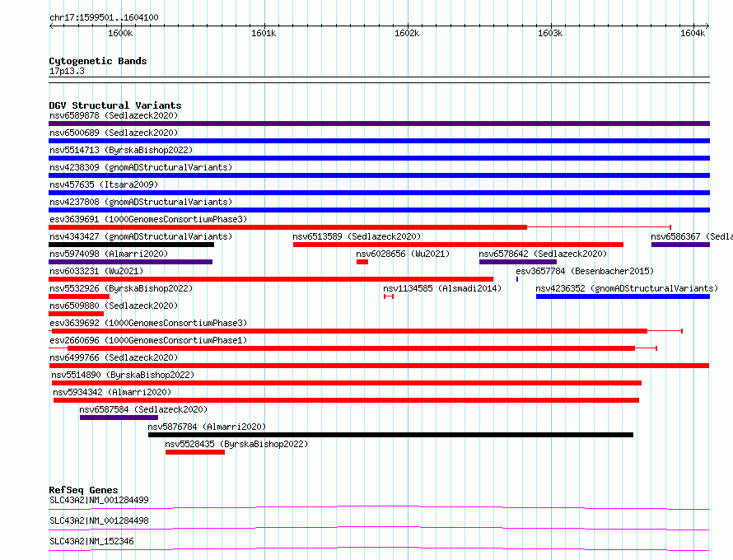Click the 1600k ruler position
The width and height of the screenshot is (733, 560).
tap(120, 33)
